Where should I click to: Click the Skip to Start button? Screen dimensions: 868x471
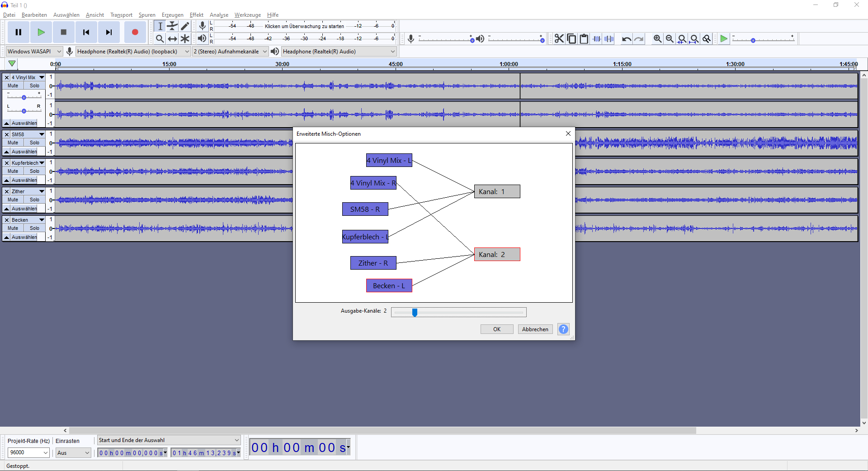click(x=86, y=32)
